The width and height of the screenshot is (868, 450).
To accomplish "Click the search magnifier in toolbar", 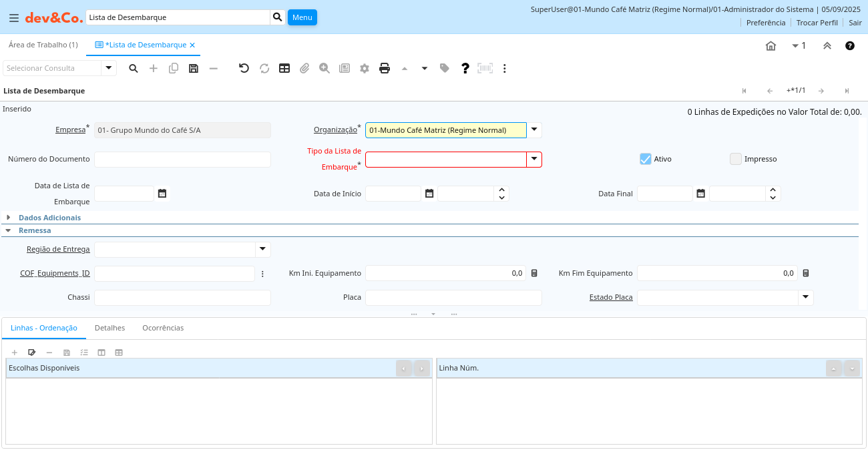I will (x=134, y=68).
